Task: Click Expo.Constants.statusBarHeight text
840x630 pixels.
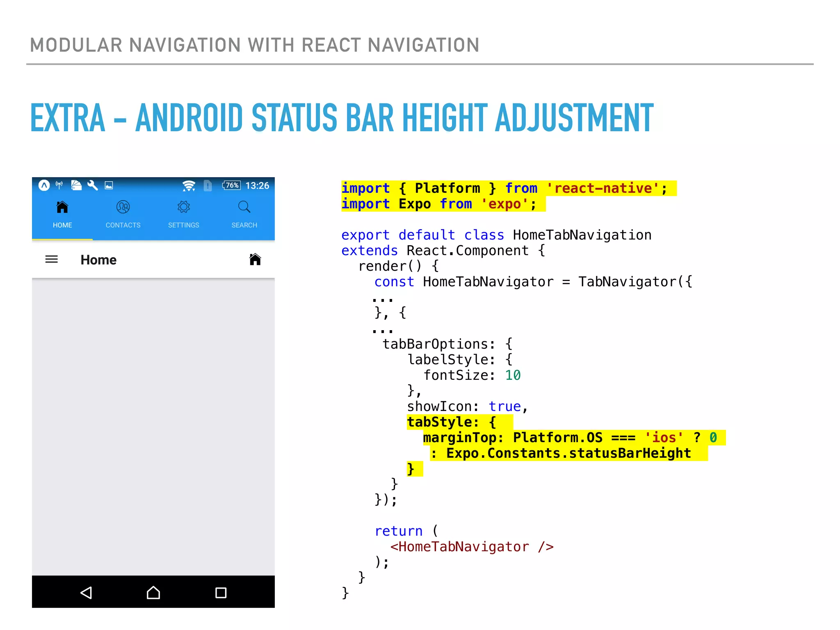Action: (x=568, y=453)
